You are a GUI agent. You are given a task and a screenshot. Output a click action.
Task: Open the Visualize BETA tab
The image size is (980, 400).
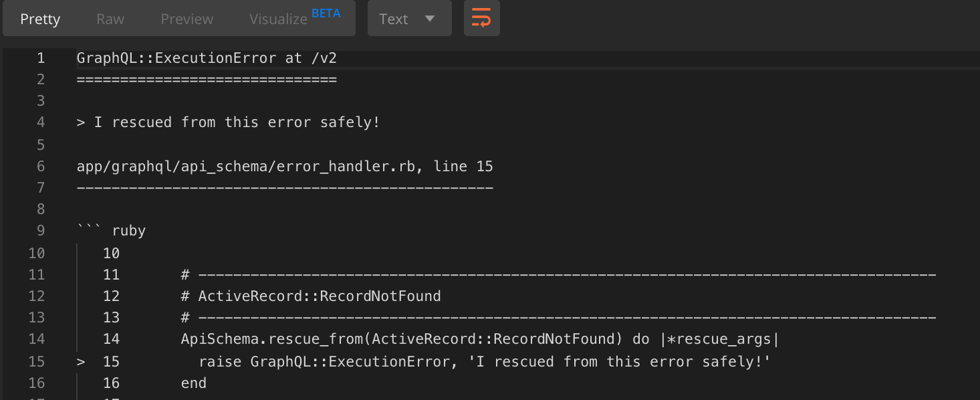(x=295, y=17)
